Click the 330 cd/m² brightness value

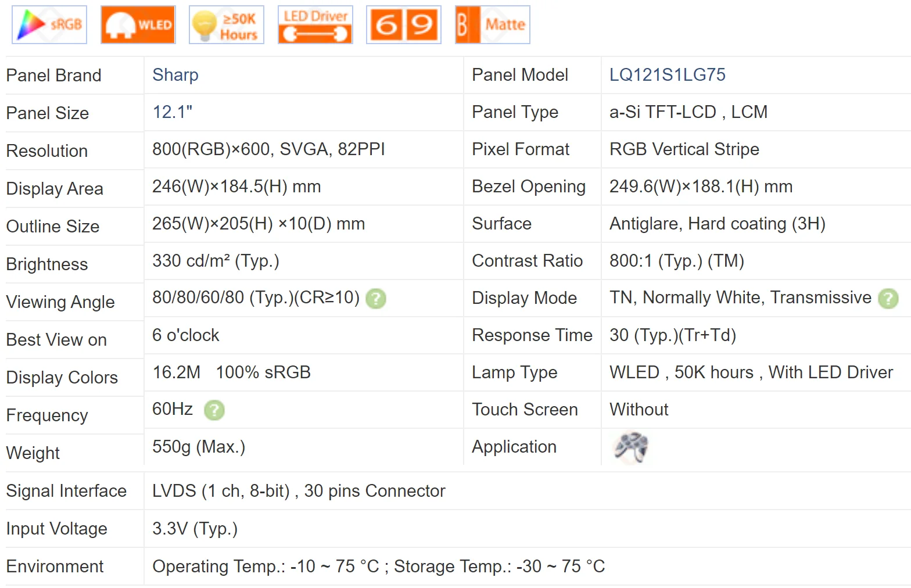point(215,261)
